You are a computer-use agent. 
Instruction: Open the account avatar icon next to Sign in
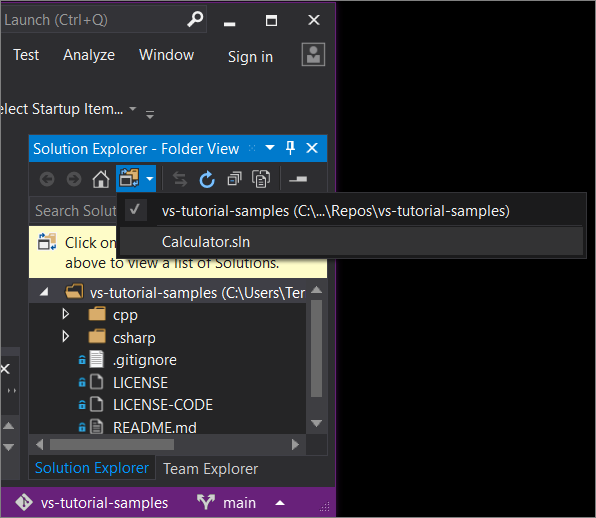(313, 54)
